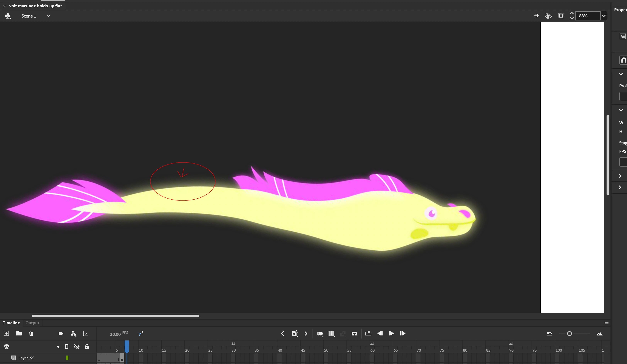This screenshot has width=627, height=364.
Task: Click the Insert Keyframe camera icon
Action: [x=294, y=333]
